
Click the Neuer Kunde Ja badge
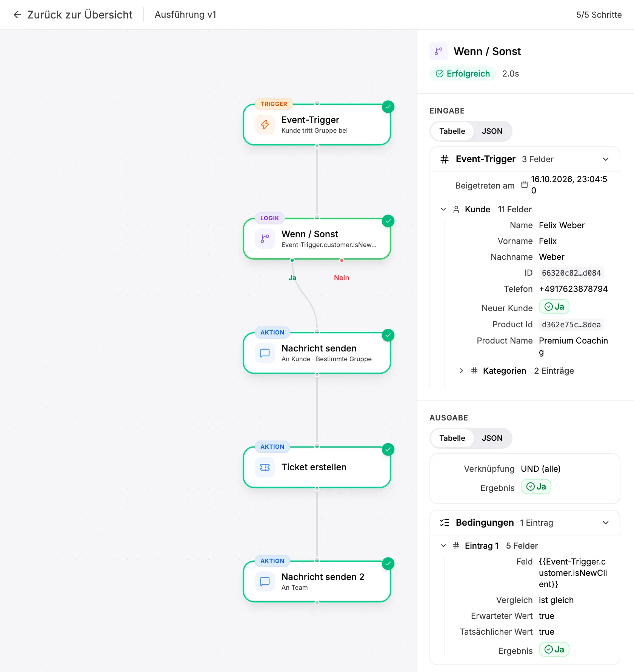click(554, 307)
